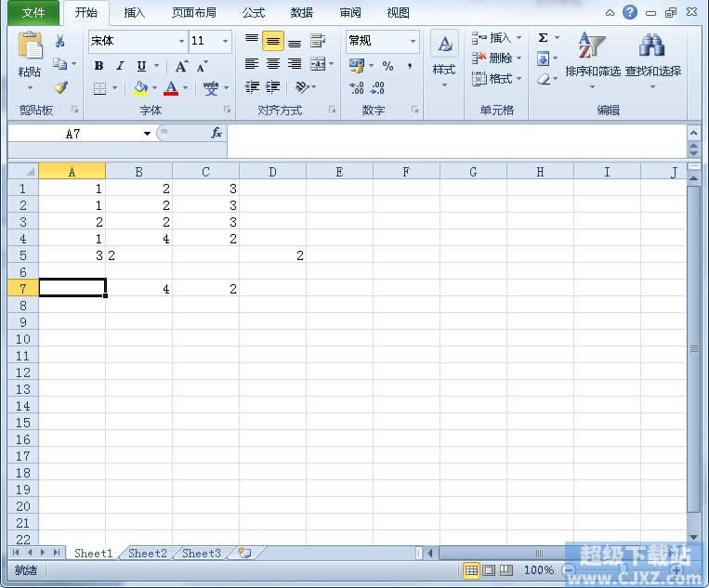Click the phonetic guide wén icon
The width and height of the screenshot is (709, 588).
[211, 87]
